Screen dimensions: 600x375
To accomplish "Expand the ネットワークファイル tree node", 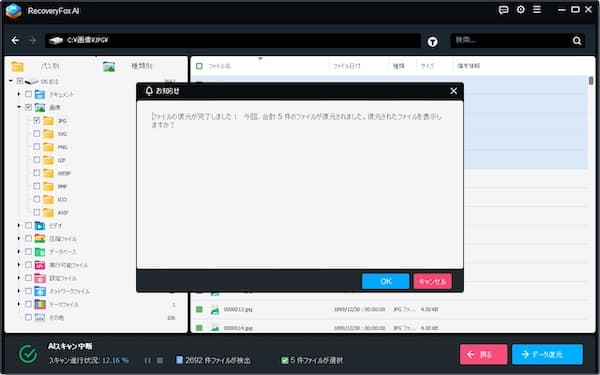I will point(18,291).
